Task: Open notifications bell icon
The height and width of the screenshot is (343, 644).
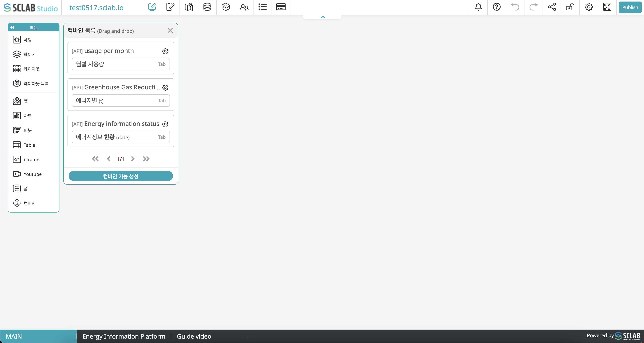Action: [x=478, y=7]
